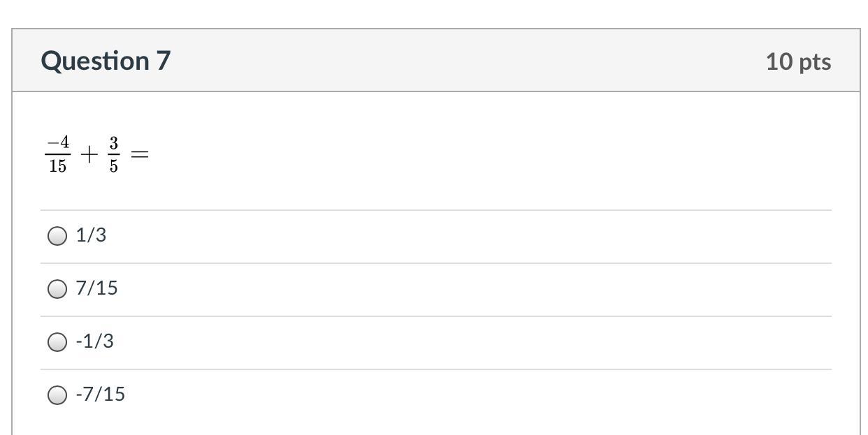Choose the 7/15 answer radio button

tap(57, 289)
